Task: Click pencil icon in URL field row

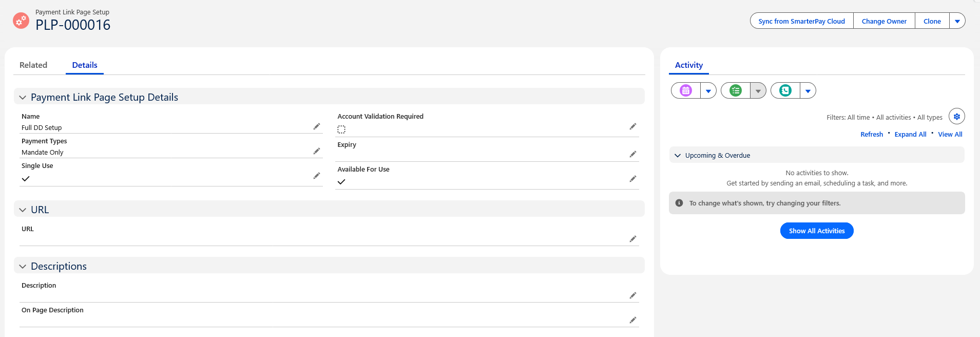Action: 633,239
